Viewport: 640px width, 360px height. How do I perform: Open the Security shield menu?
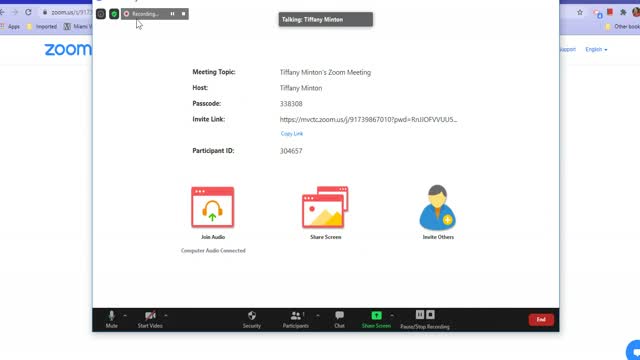click(251, 320)
